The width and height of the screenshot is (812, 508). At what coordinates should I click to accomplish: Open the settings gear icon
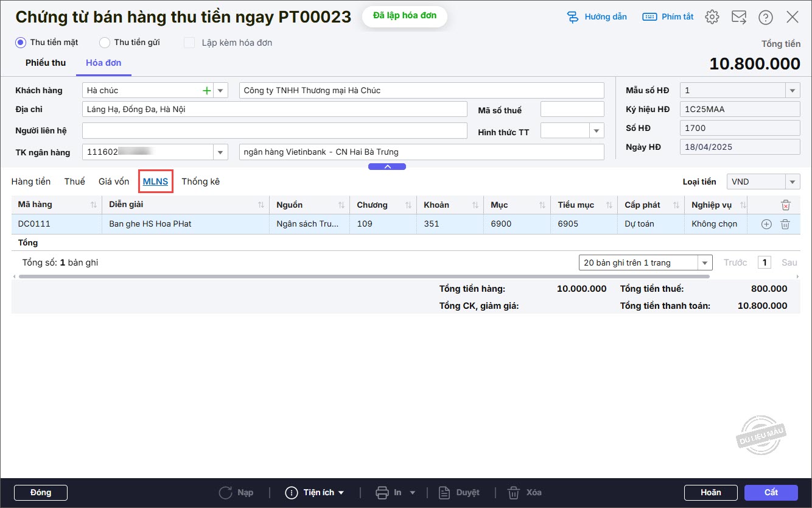point(712,17)
